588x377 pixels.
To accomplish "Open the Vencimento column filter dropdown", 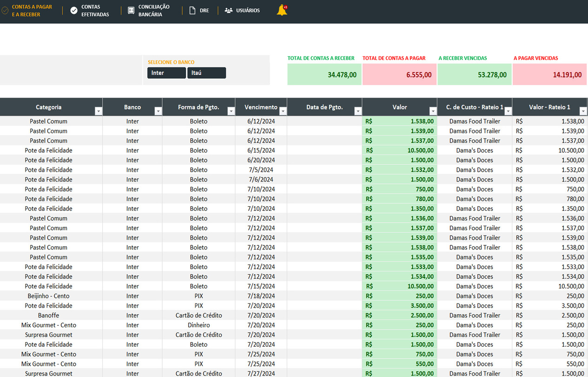I will point(283,111).
